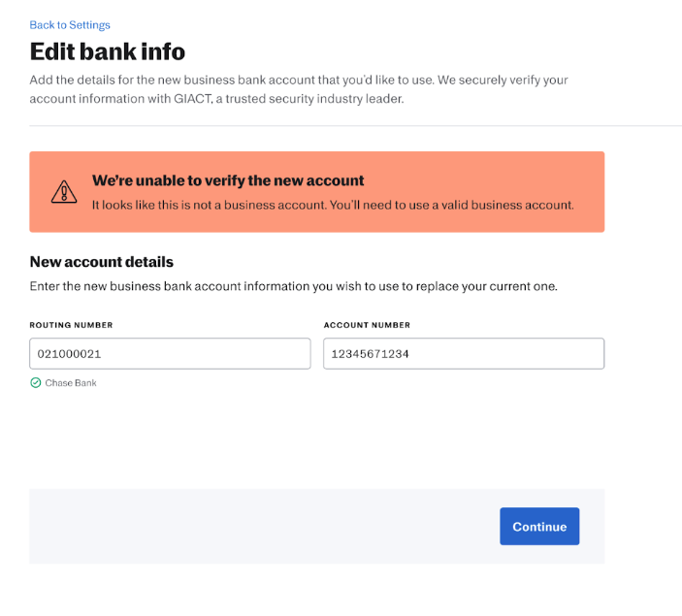Click the not a business account message
This screenshot has width=682, height=616.
(333, 205)
